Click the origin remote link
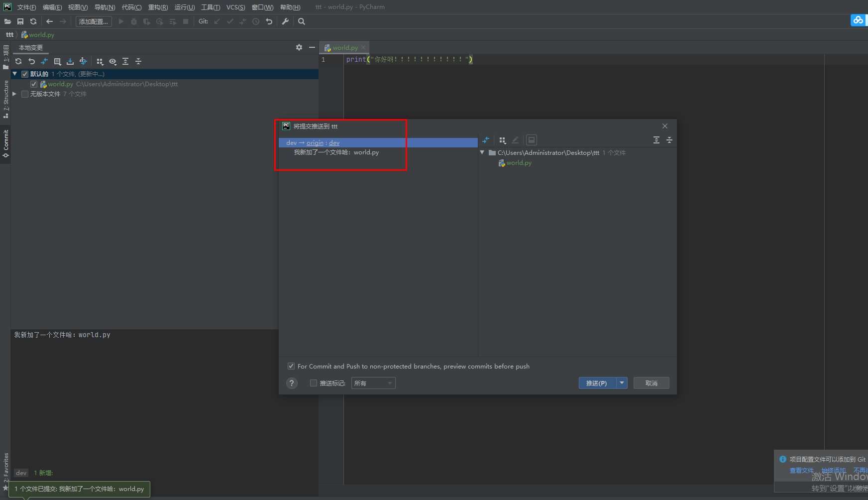The image size is (868, 500). tap(315, 143)
